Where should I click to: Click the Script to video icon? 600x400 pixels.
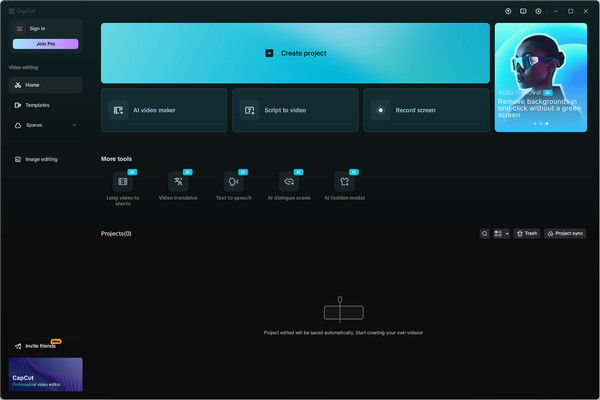point(249,110)
